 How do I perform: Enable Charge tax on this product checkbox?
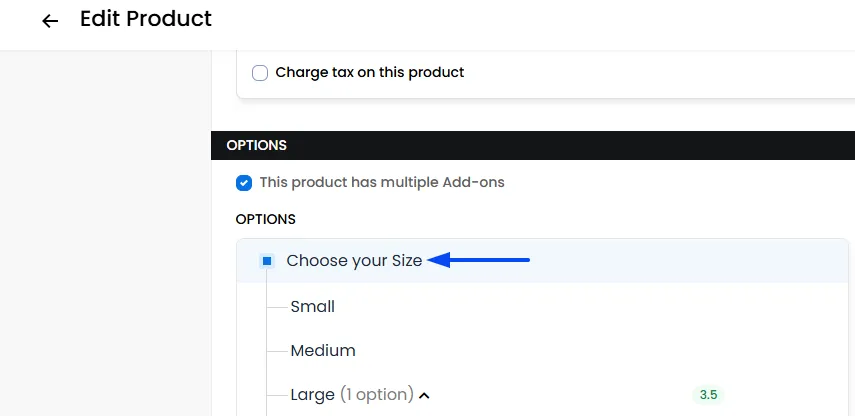pyautogui.click(x=260, y=73)
